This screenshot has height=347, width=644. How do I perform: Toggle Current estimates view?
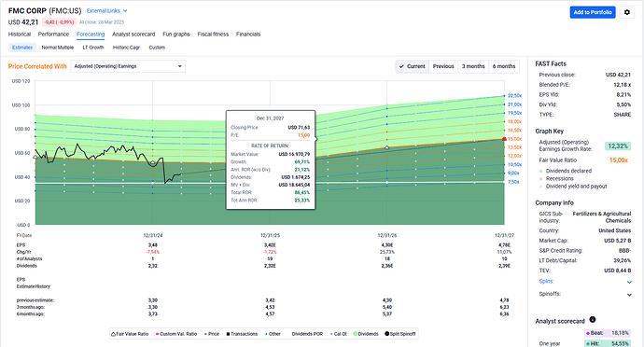(x=412, y=66)
